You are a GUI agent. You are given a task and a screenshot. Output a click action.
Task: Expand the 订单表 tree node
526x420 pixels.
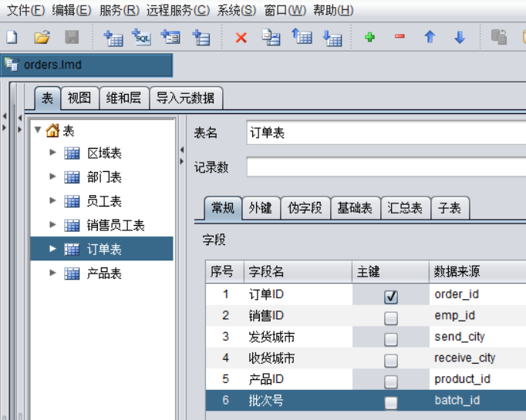[x=52, y=249]
